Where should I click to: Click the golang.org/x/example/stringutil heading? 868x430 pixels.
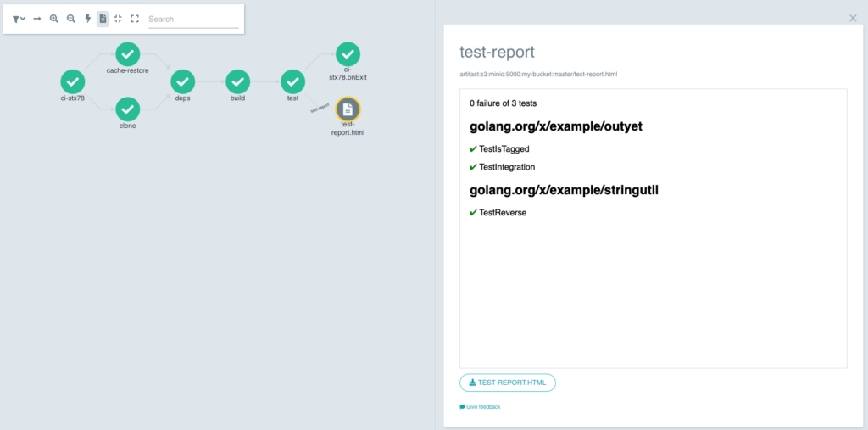pyautogui.click(x=564, y=190)
